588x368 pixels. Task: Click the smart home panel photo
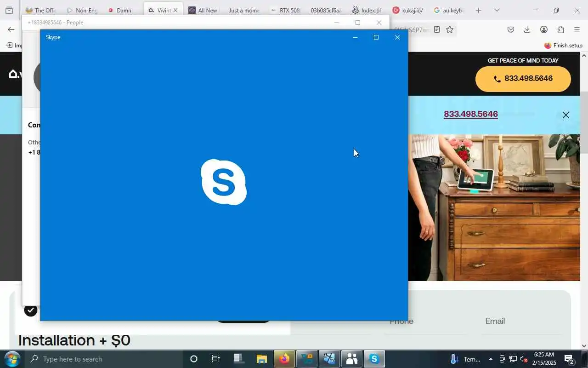click(494, 207)
